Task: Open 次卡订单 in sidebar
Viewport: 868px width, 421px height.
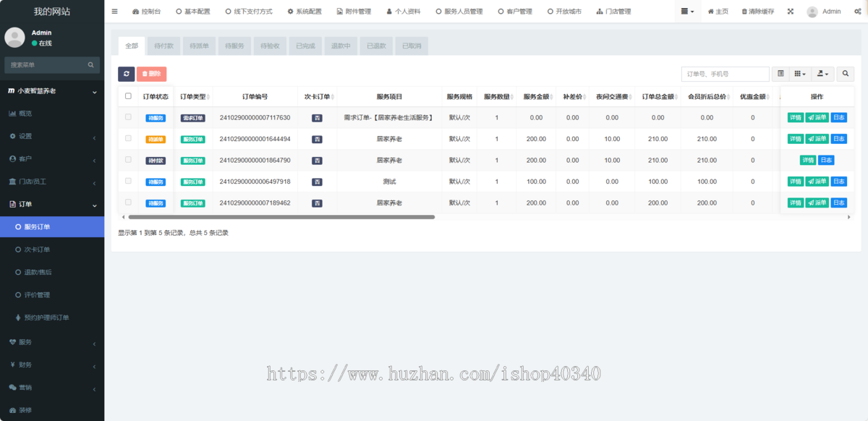Action: 52,250
